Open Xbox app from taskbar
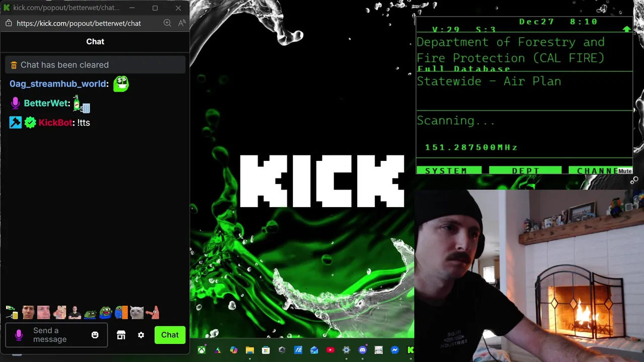 click(x=201, y=350)
